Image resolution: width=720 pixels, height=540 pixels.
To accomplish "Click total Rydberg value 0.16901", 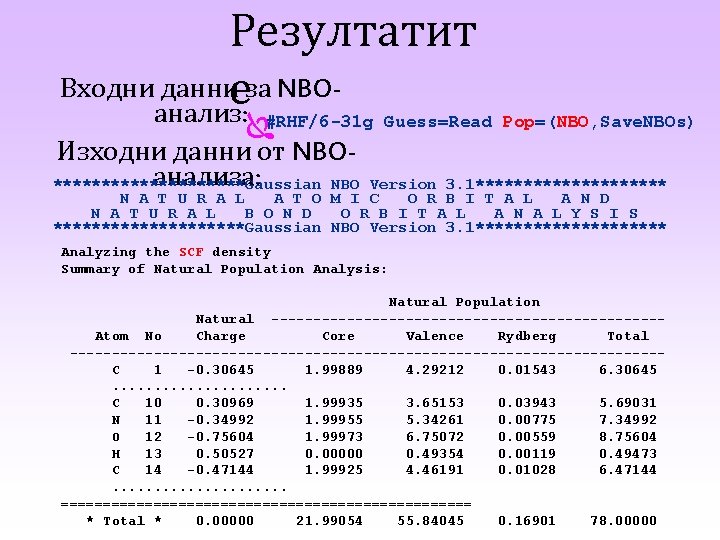I will pyautogui.click(x=527, y=521).
